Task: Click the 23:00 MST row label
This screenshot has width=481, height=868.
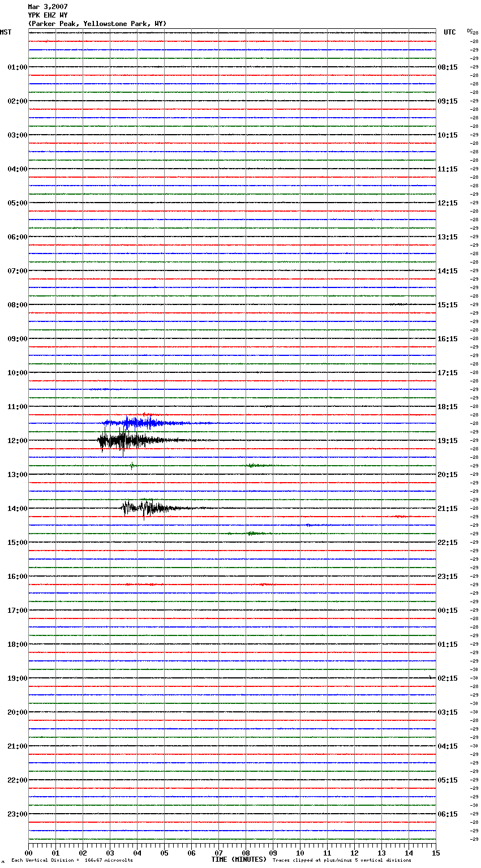Action: click(x=17, y=814)
